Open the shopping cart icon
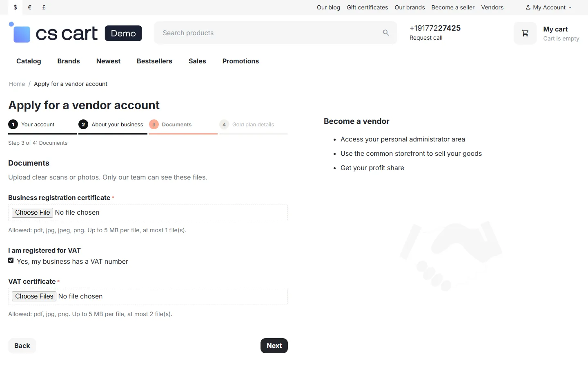The image size is (588, 368). 525,33
